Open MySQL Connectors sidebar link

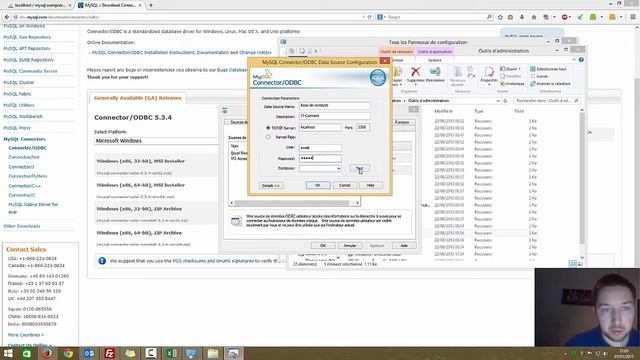click(x=24, y=139)
